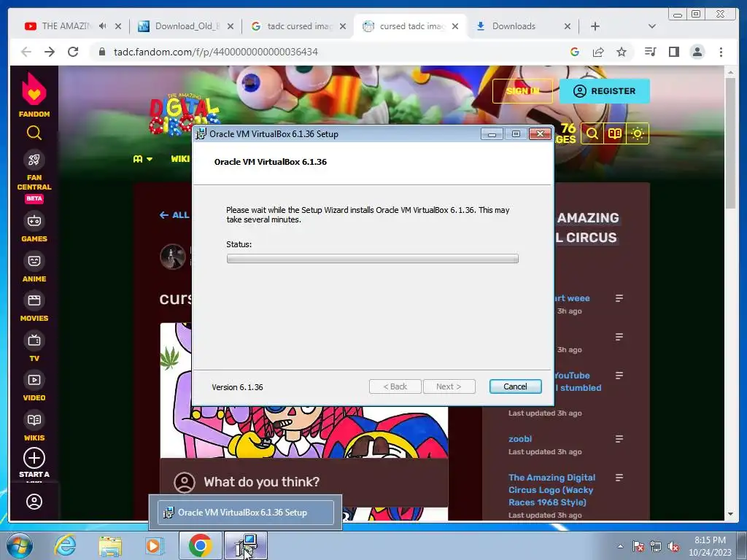Open Windows Explorer folder on taskbar
This screenshot has height=560, width=747.
click(110, 545)
